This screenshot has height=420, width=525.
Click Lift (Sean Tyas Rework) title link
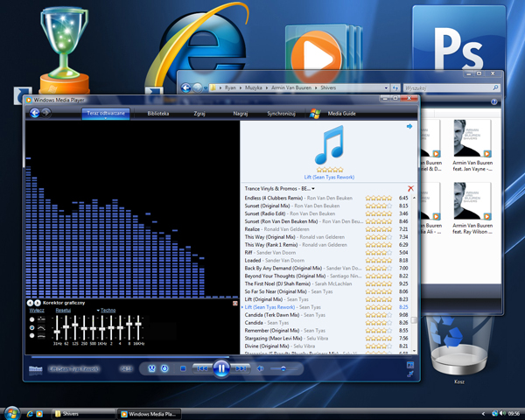[x=329, y=177]
